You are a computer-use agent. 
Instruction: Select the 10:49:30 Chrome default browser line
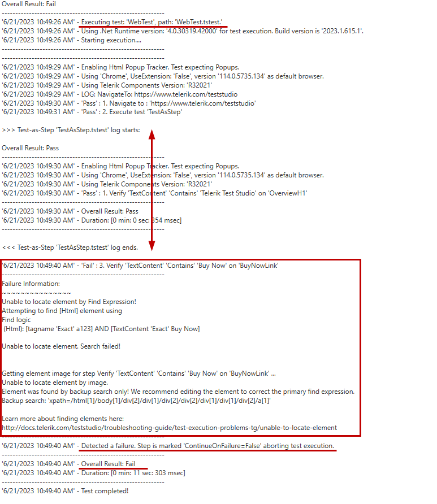click(x=163, y=175)
